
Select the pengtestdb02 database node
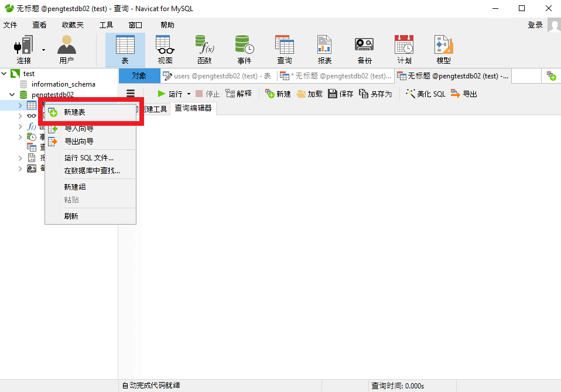[x=53, y=95]
